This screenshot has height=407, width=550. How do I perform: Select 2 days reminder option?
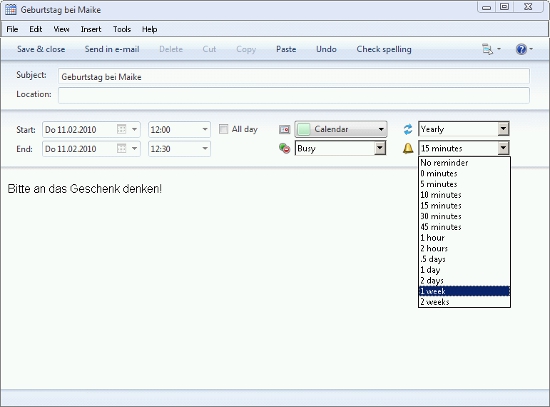464,280
